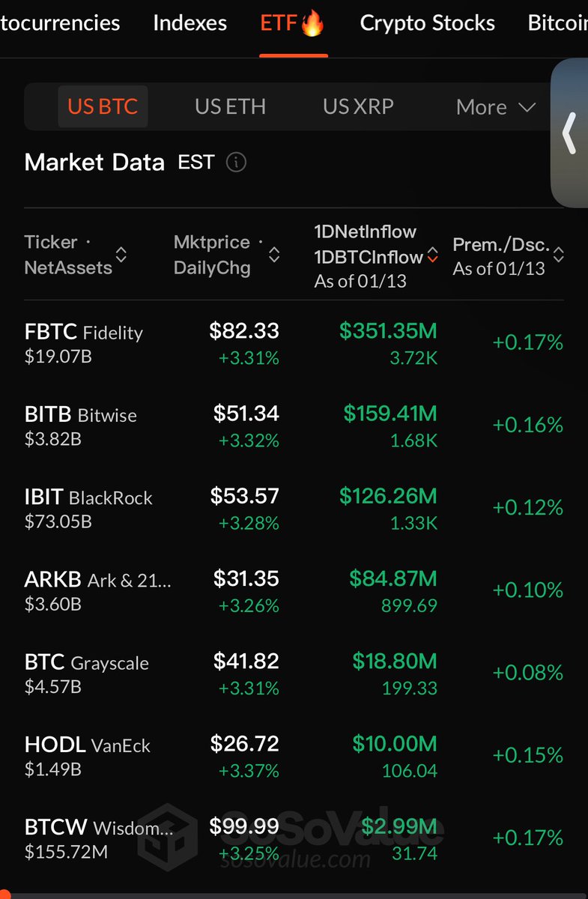
Task: Open the side panel arrow handle
Action: pyautogui.click(x=569, y=133)
